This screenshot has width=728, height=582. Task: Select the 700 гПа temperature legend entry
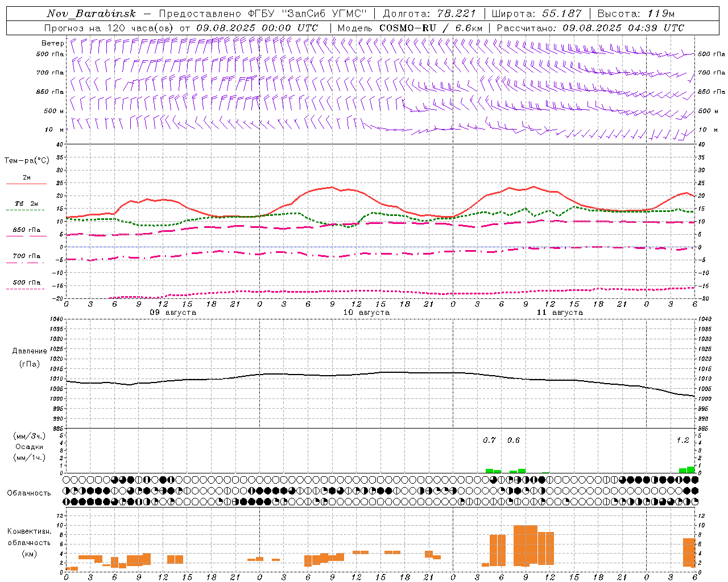(27, 256)
